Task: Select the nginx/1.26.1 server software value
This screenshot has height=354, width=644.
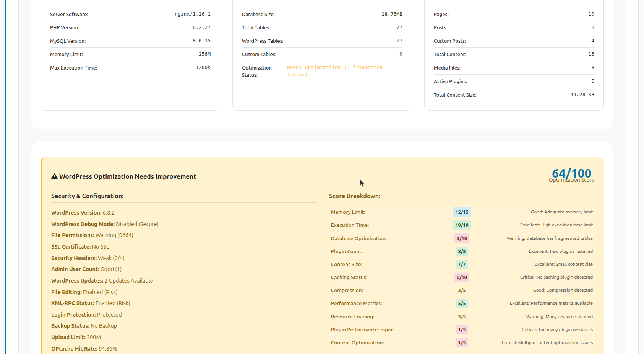Action: point(192,14)
